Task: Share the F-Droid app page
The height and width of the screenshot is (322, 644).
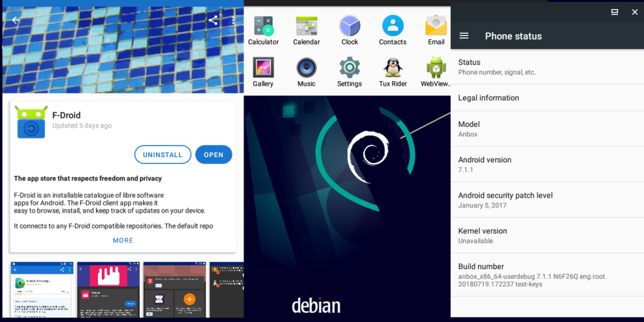Action: [x=213, y=20]
